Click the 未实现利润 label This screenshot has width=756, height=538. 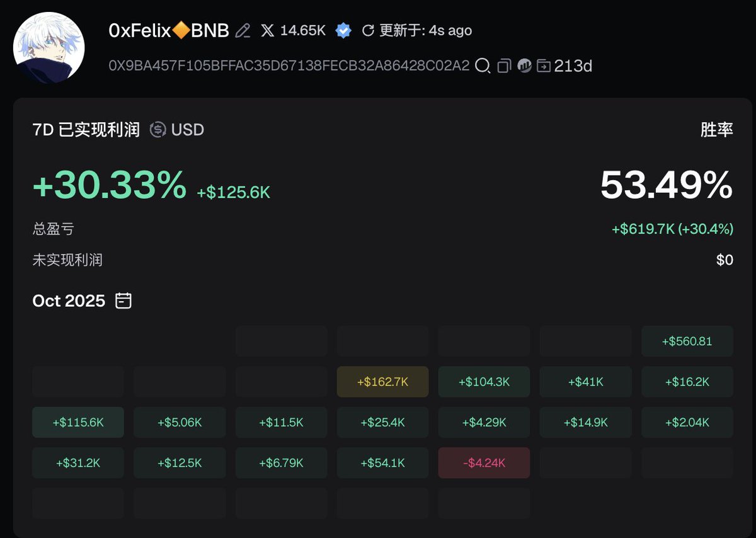pyautogui.click(x=67, y=260)
